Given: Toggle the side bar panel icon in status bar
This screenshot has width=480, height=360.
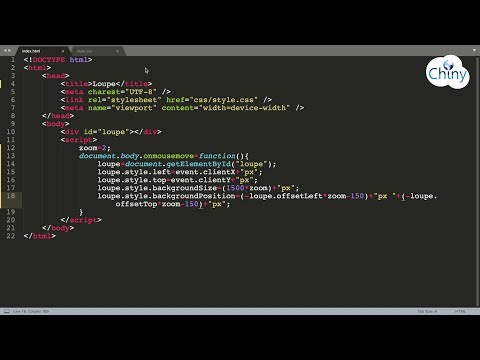Looking at the screenshot, I should pyautogui.click(x=6, y=311).
